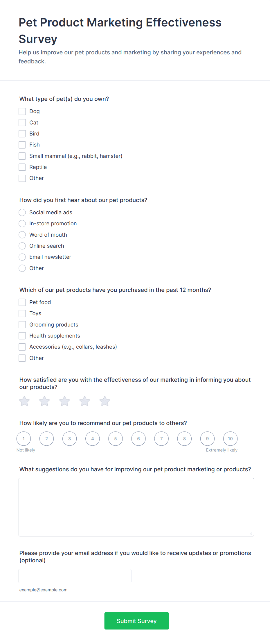Select the second satisfaction star
Screen dimensions: 270x644
click(x=44, y=401)
